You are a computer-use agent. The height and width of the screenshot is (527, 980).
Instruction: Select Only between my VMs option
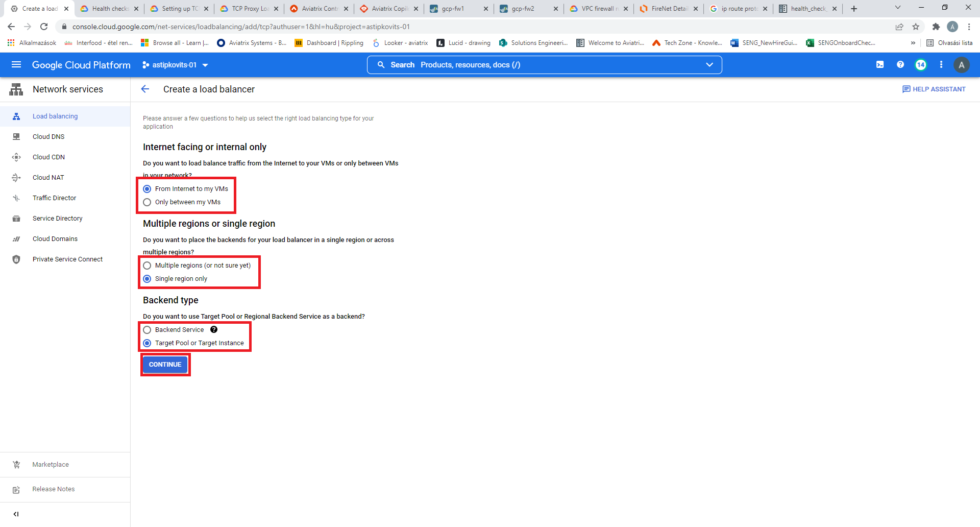coord(148,202)
